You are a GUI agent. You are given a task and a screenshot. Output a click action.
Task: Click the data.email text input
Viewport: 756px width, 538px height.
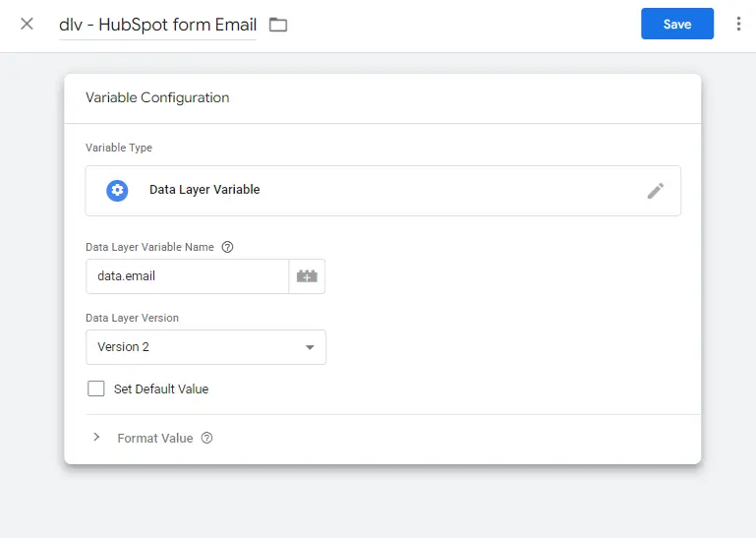tap(187, 276)
